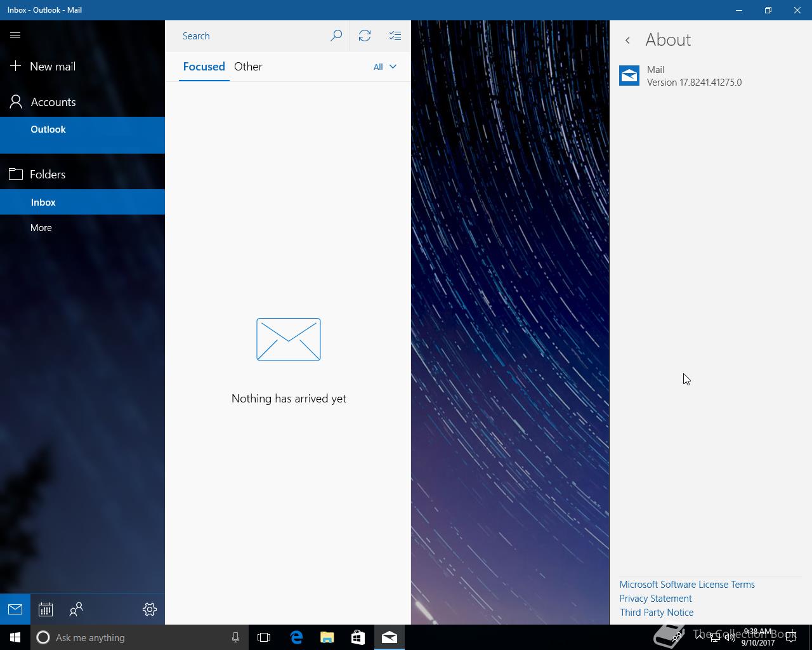The height and width of the screenshot is (650, 812).
Task: Switch to the Calendar app
Action: pos(46,609)
